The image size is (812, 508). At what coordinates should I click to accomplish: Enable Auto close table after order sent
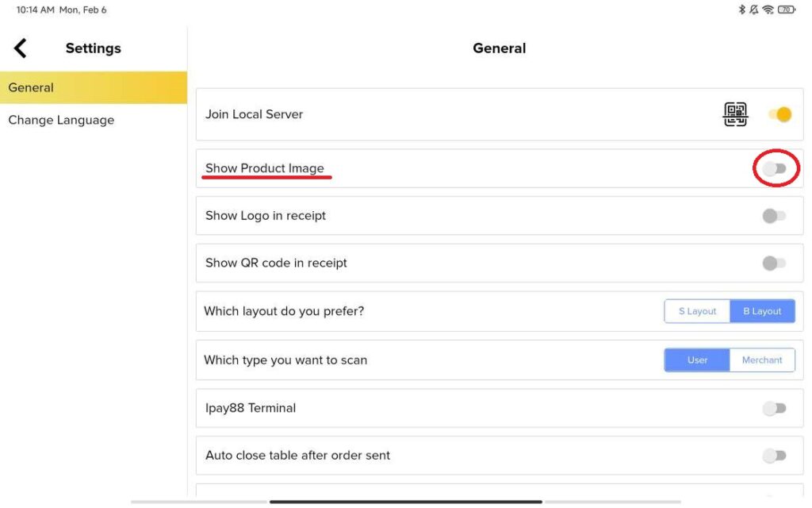[774, 456]
